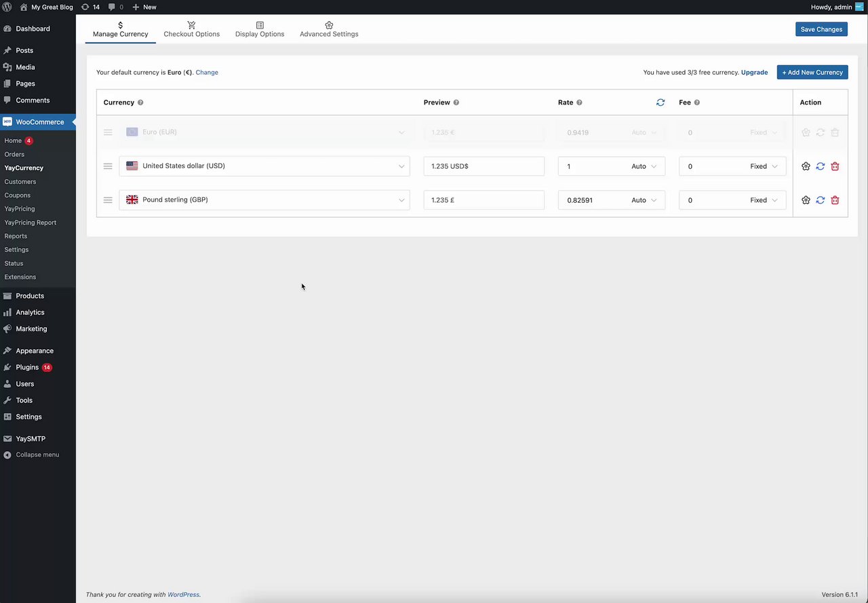Click the cart icon on the Checkout Options tab
The height and width of the screenshot is (603, 868).
pos(192,25)
